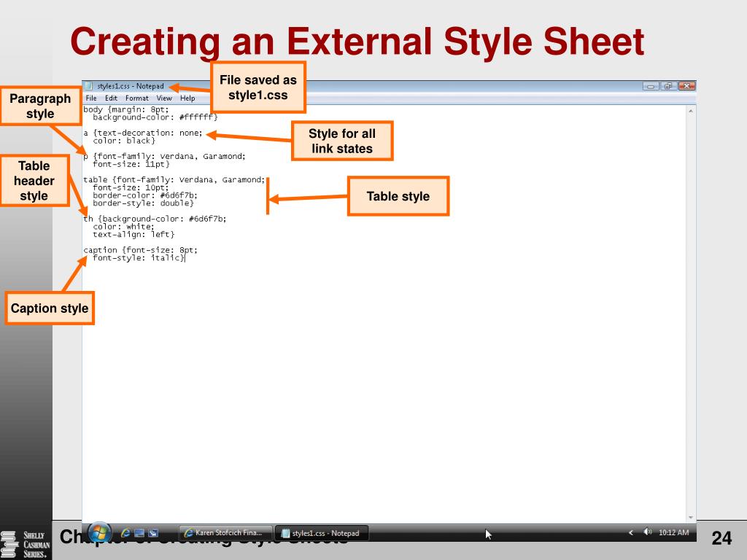
Task: Click the scrollbar up arrow in Notepad
Action: 691,111
